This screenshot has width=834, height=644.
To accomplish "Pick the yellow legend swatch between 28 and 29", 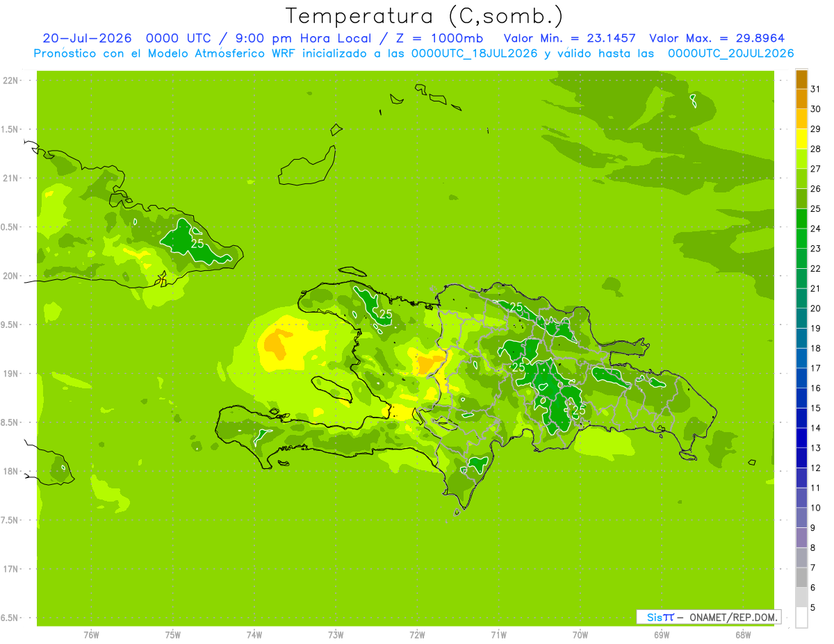I will [x=801, y=139].
